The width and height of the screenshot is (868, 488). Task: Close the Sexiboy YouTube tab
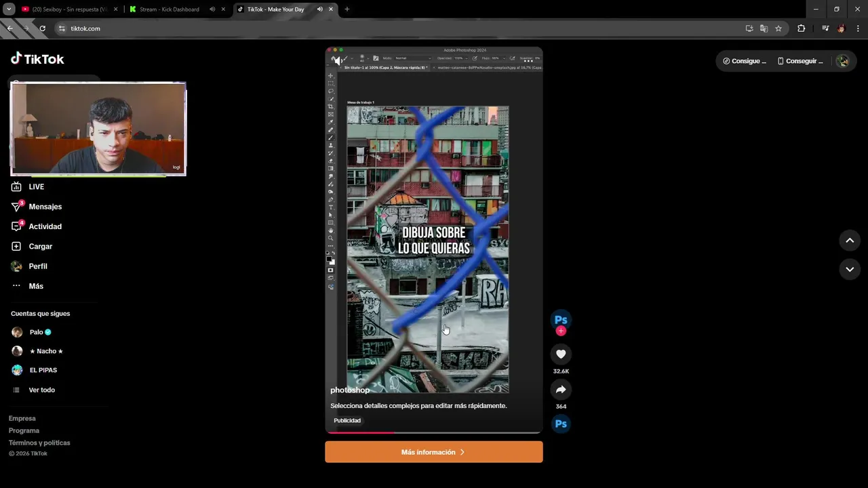coord(116,9)
